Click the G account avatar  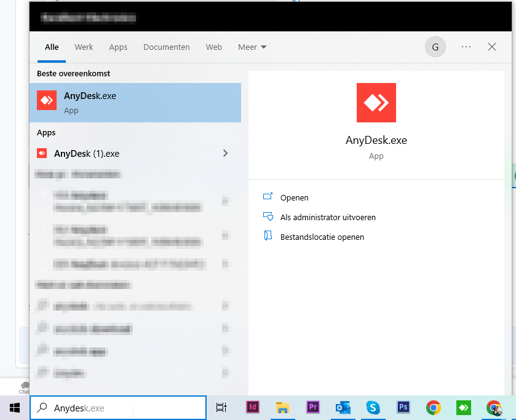tap(435, 47)
